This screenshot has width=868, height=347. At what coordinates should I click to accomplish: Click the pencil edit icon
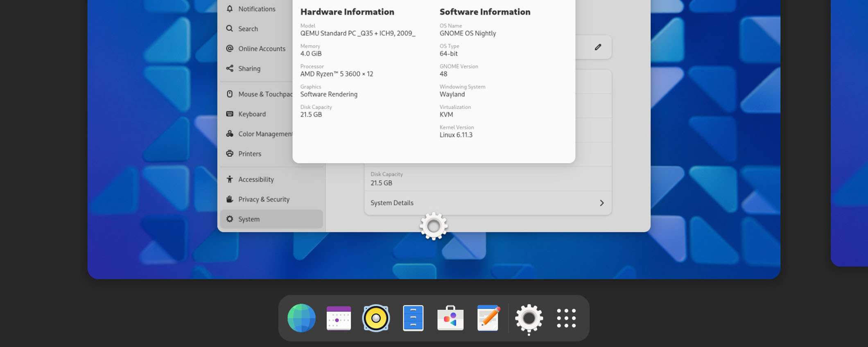pos(598,47)
